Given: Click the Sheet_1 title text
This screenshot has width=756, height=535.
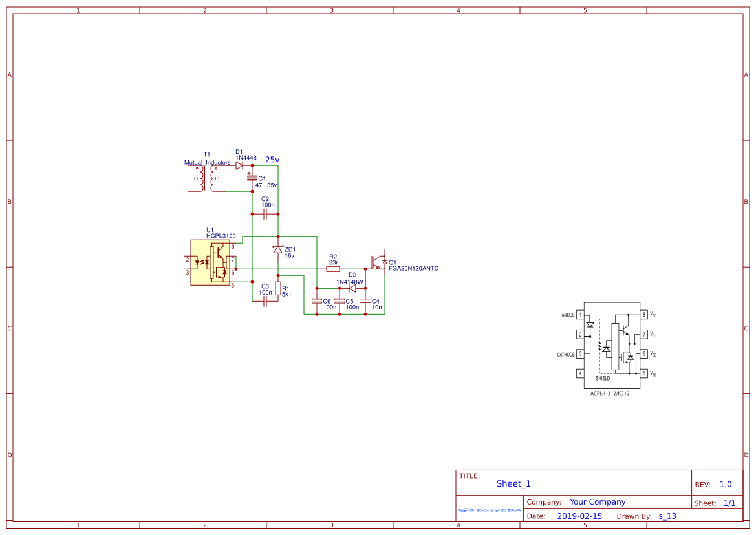Looking at the screenshot, I should (512, 483).
